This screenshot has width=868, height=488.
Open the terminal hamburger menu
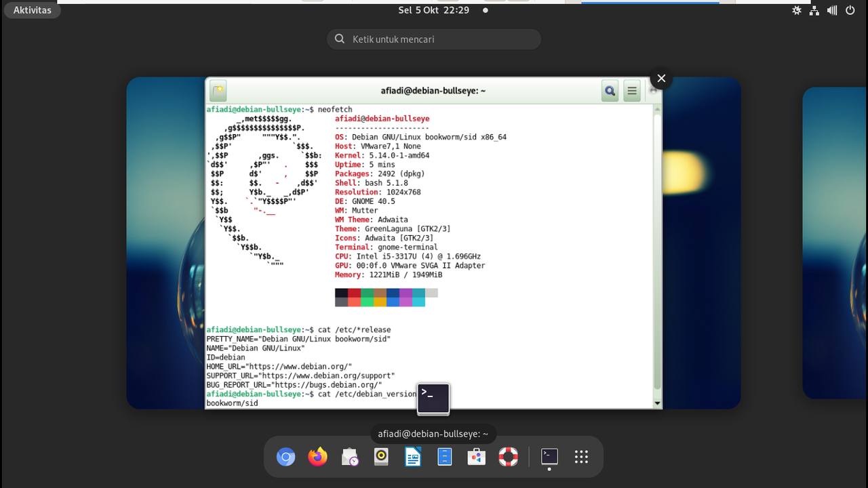(632, 91)
